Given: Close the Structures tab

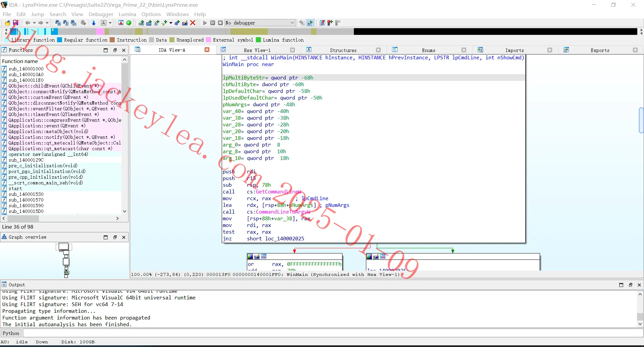Looking at the screenshot, I should tap(378, 50).
